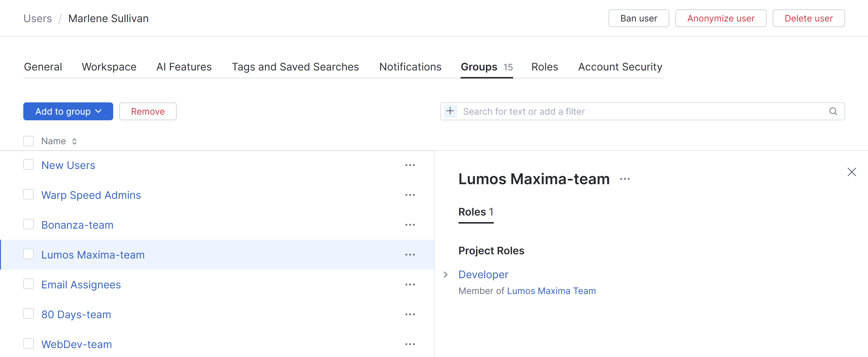The height and width of the screenshot is (357, 868).
Task: Open the Notifications tab
Action: tap(410, 67)
